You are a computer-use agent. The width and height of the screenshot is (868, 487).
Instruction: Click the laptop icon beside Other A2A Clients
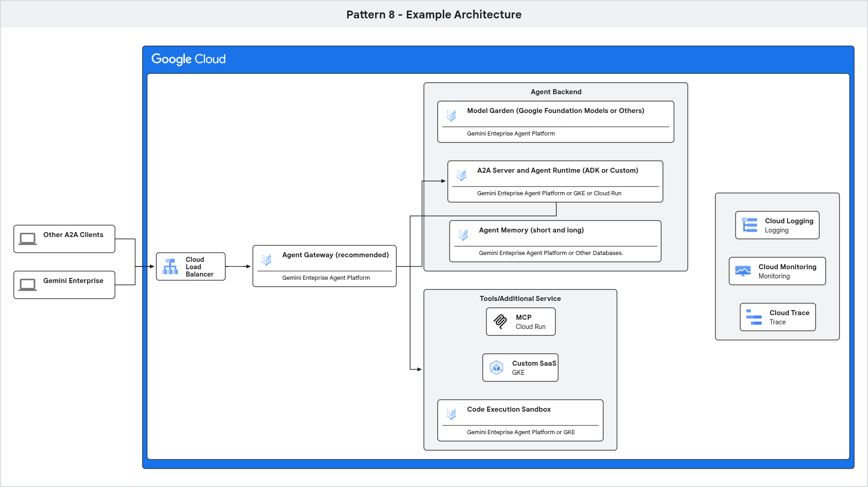(28, 239)
